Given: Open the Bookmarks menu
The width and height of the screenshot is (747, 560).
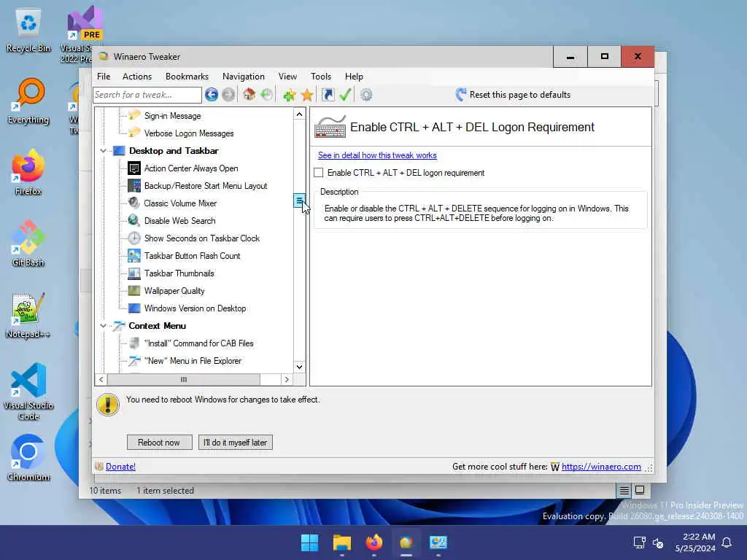Looking at the screenshot, I should point(187,76).
